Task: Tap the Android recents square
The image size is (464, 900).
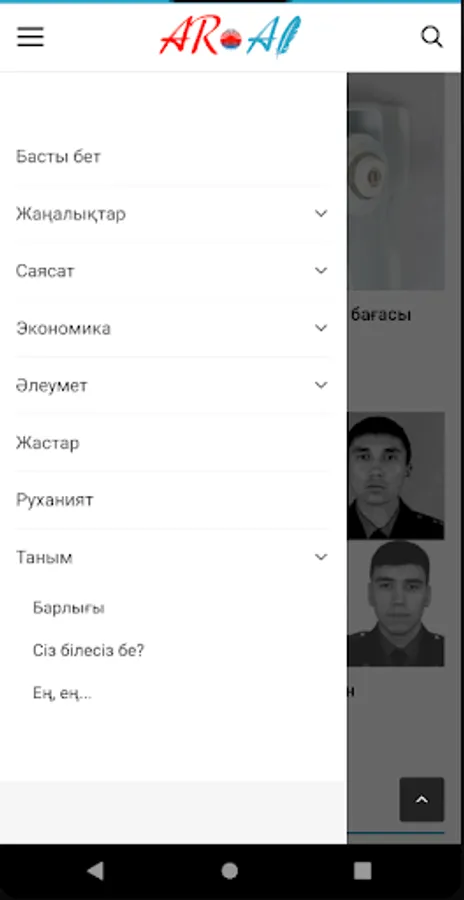Action: coord(362,871)
